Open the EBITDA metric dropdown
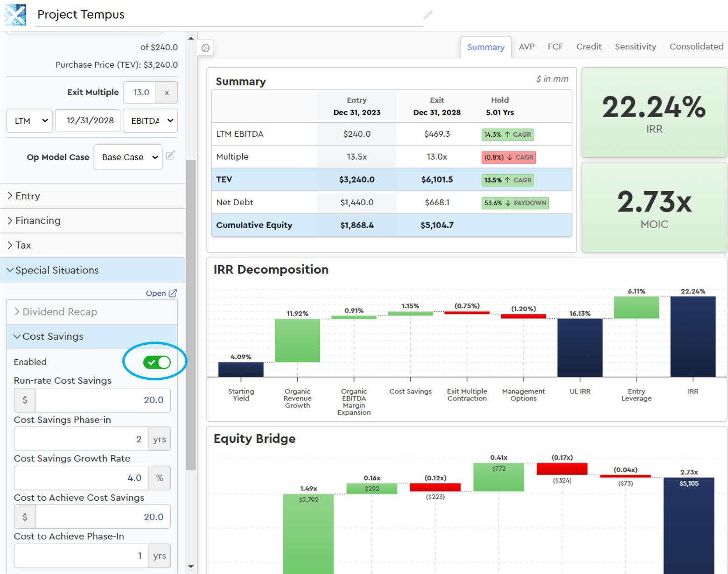Screen dimensions: 728x574 (150, 120)
